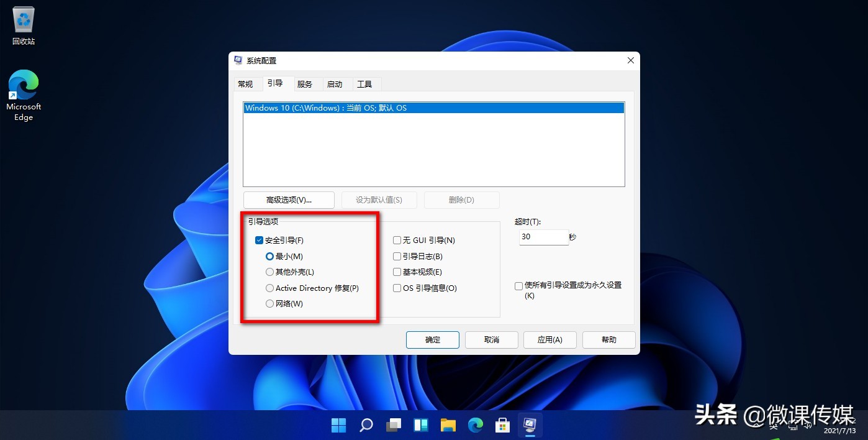Screen dimensions: 868x440
Task: Open Task View on taskbar
Action: [394, 425]
